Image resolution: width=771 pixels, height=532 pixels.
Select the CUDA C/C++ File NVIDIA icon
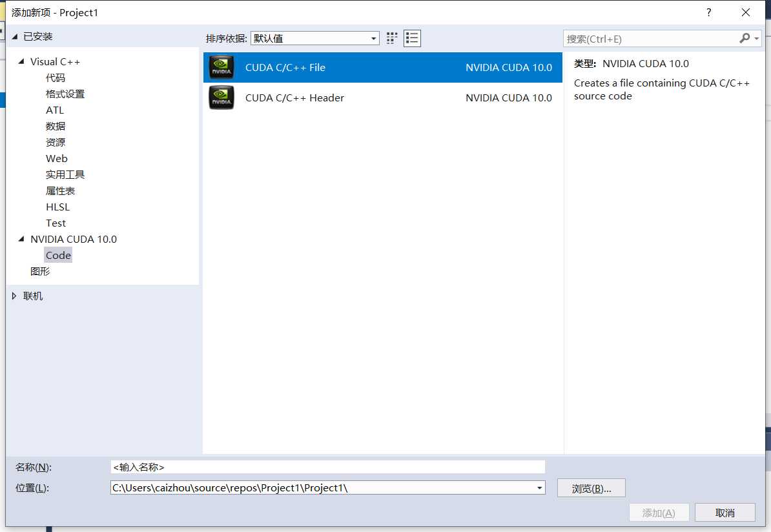pos(221,67)
